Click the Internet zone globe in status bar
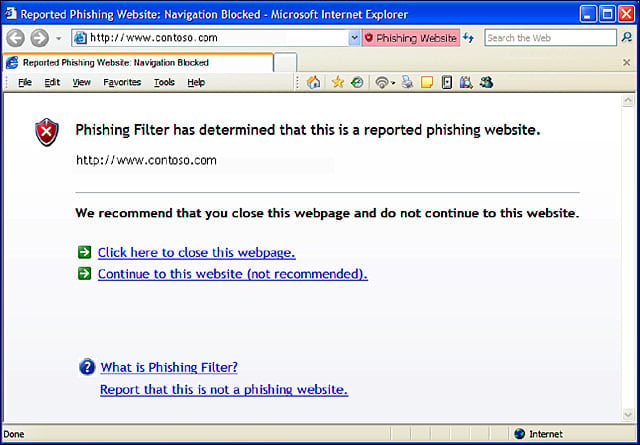Viewport: 640px width, 445px height. click(520, 434)
